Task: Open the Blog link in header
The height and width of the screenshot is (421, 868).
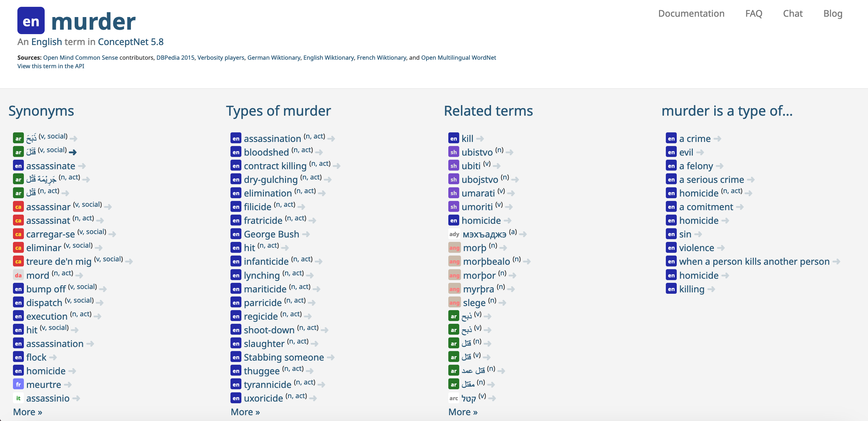Action: (x=833, y=14)
